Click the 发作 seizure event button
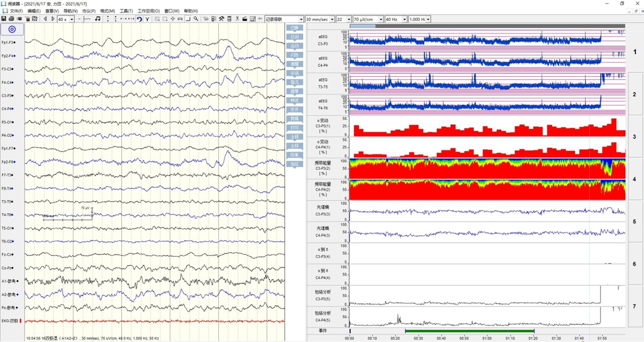Image resolution: width=644 pixels, height=342 pixels. [x=294, y=110]
